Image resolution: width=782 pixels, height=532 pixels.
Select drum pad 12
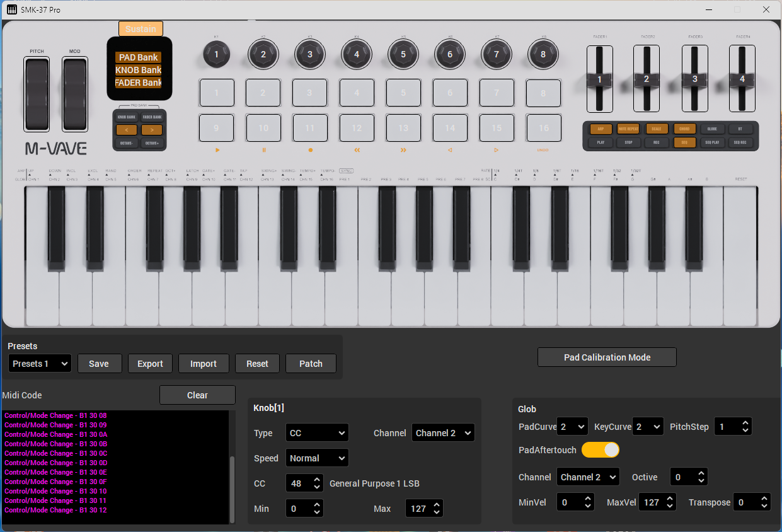357,128
